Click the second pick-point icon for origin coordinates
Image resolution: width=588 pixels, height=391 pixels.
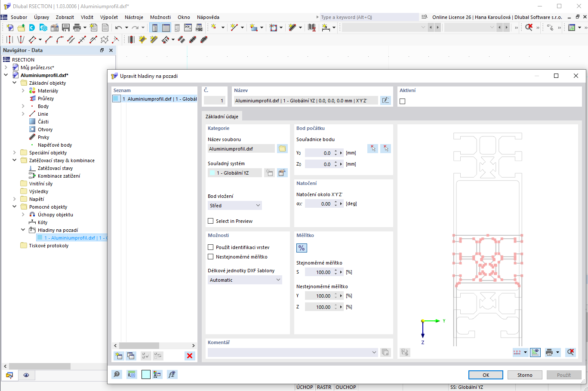pos(386,148)
